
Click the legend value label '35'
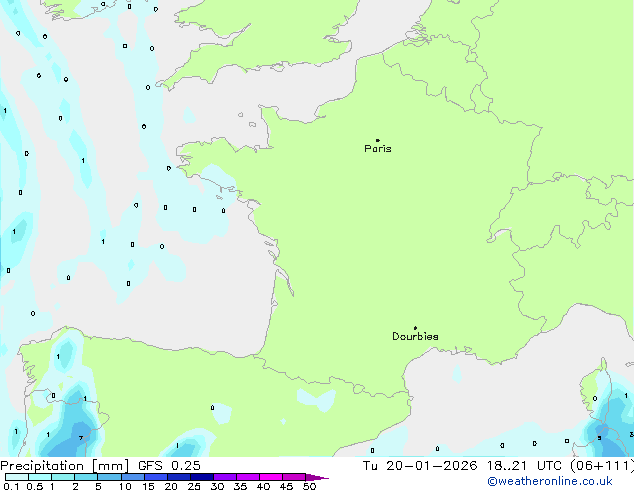click(x=240, y=486)
